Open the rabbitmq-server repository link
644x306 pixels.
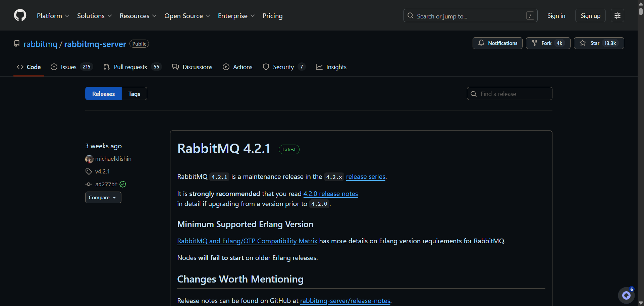(x=95, y=44)
